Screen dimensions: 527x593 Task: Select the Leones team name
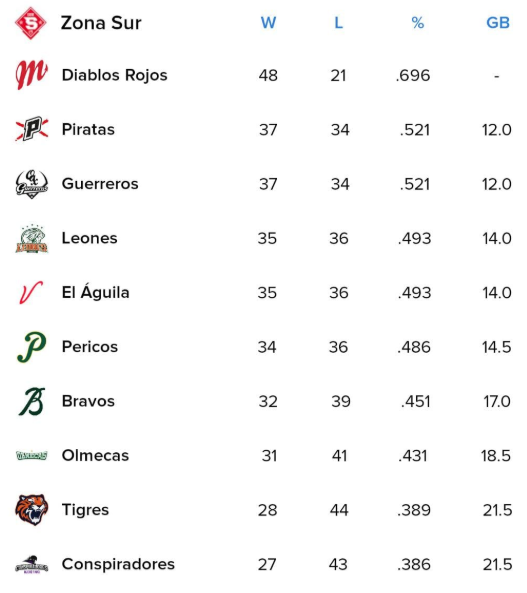(x=90, y=238)
